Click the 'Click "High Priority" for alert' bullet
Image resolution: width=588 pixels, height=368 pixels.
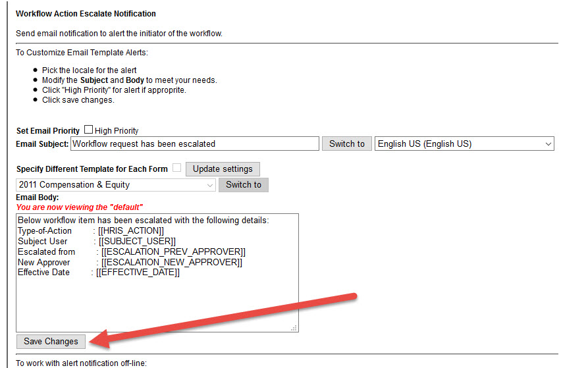point(114,90)
